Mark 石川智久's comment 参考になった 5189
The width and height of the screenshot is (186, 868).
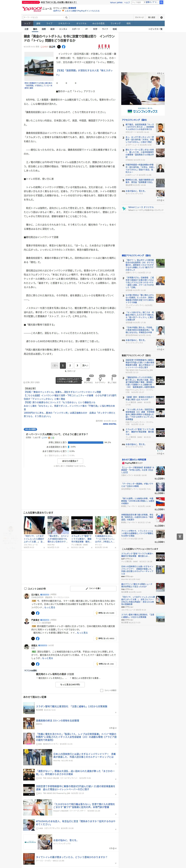[x=105, y=613]
